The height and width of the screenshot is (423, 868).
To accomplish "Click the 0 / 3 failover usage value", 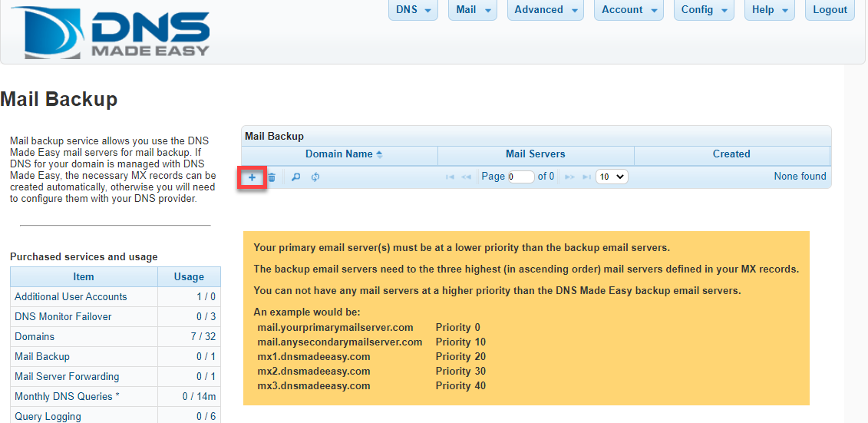I will click(x=206, y=317).
